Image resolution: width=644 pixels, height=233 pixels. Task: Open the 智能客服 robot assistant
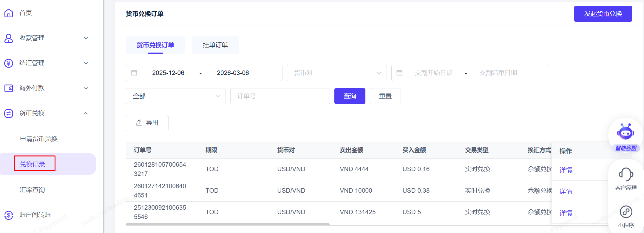tap(626, 133)
